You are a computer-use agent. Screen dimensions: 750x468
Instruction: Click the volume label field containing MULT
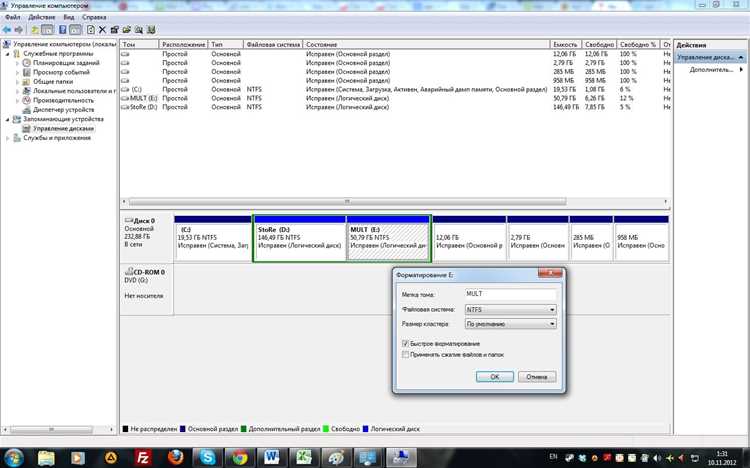(510, 294)
